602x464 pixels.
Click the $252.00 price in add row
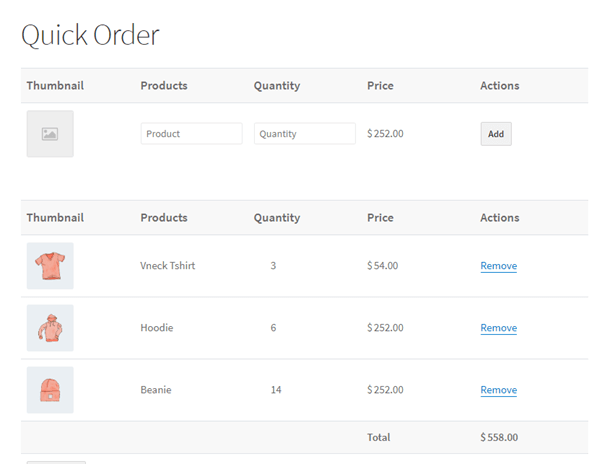pos(385,134)
